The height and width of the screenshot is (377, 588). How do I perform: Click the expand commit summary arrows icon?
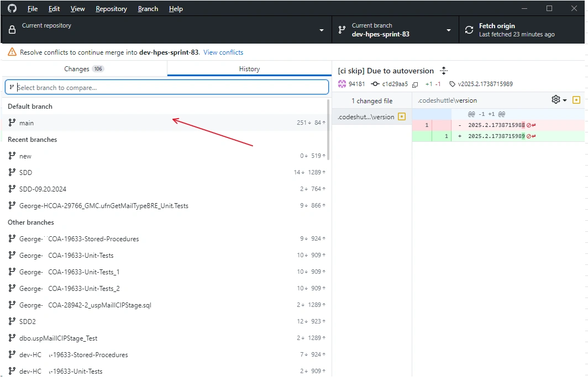pos(444,71)
